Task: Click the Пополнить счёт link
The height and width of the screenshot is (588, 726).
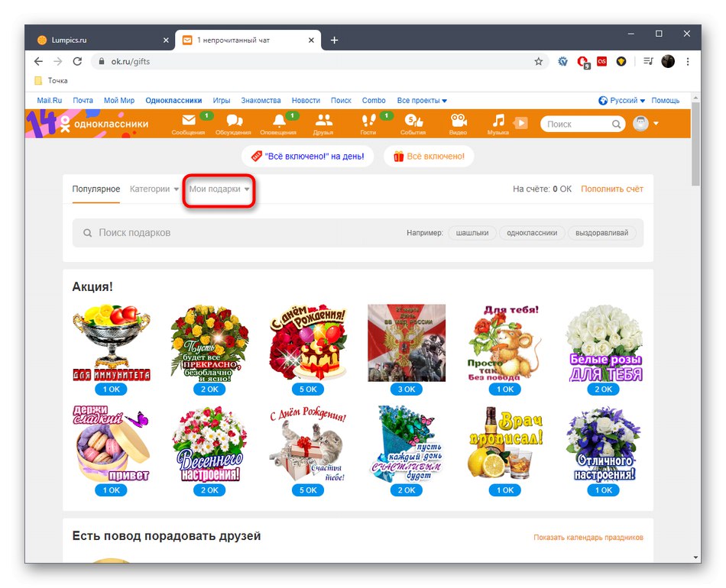Action: [611, 189]
